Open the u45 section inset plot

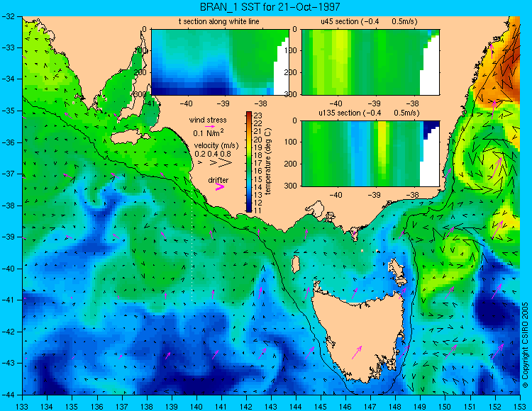pos(370,62)
